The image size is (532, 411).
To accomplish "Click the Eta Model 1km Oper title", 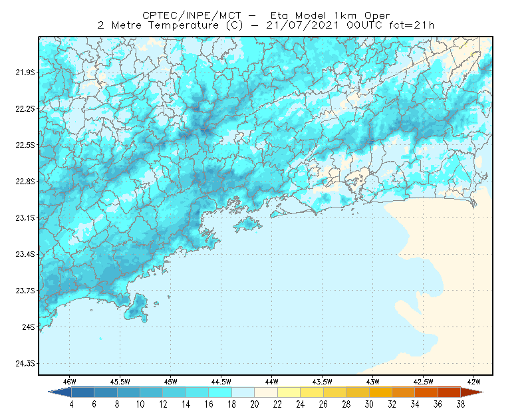I will (330, 15).
